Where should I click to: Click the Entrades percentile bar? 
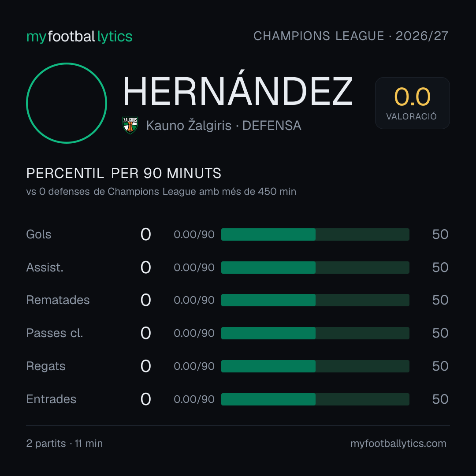(x=315, y=399)
